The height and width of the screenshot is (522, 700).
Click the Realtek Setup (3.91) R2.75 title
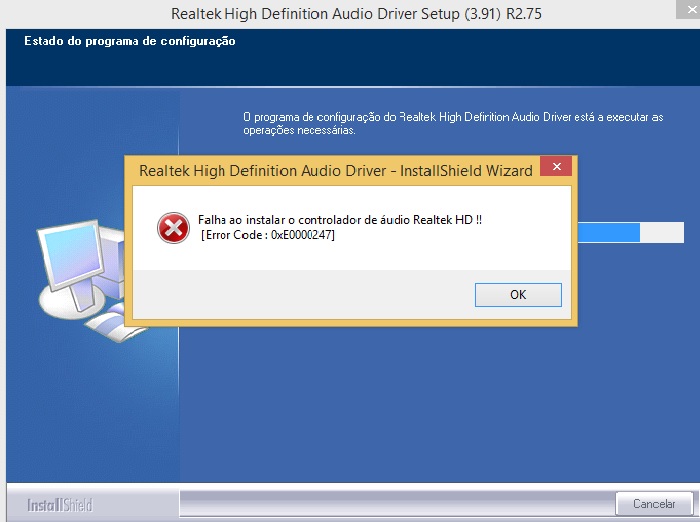click(356, 14)
